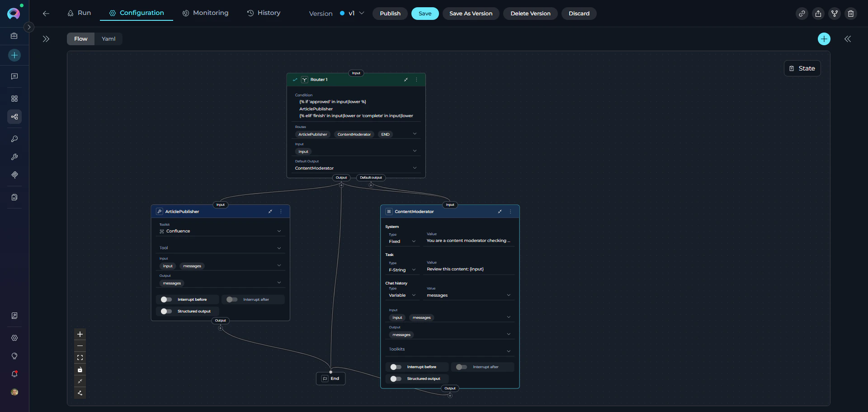Zoom in using the canvas plus icon
The width and height of the screenshot is (868, 412).
pyautogui.click(x=80, y=334)
